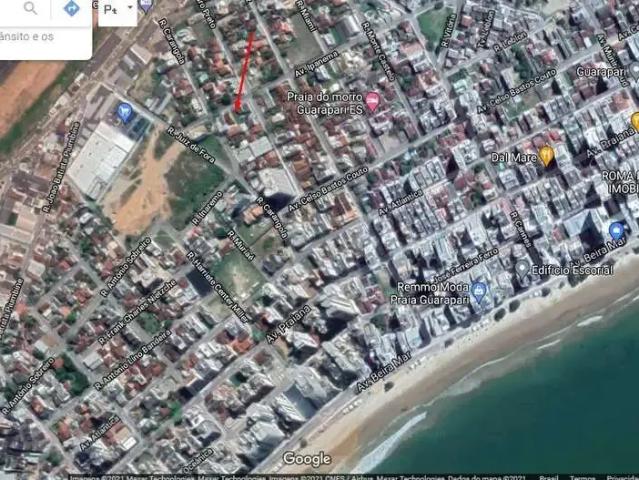Open directions via the blue diamond icon
This screenshot has width=639, height=480.
[x=71, y=8]
